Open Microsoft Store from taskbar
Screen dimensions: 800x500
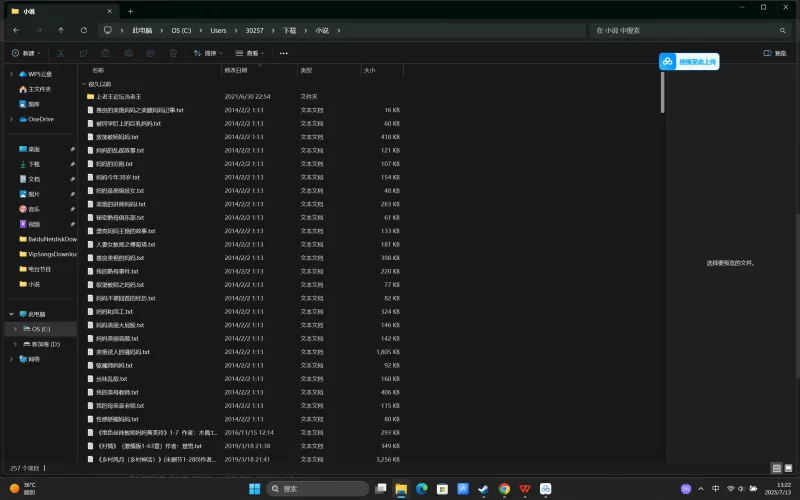pos(442,489)
